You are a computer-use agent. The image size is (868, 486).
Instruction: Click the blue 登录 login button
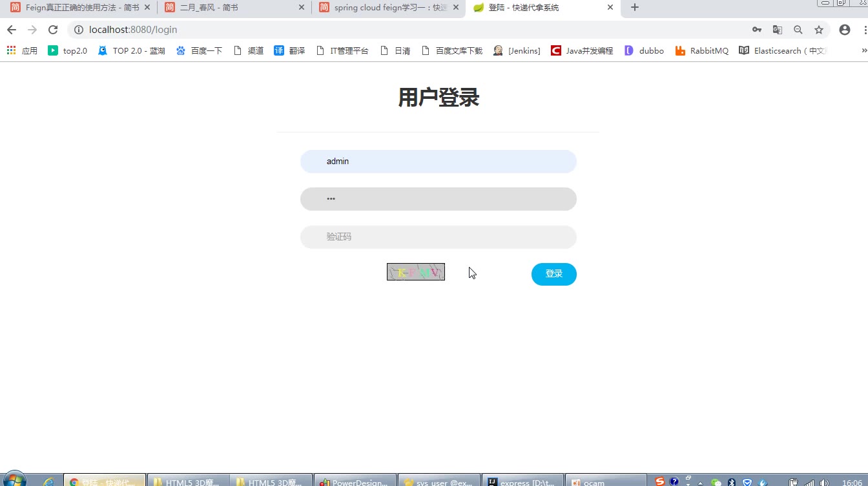553,274
